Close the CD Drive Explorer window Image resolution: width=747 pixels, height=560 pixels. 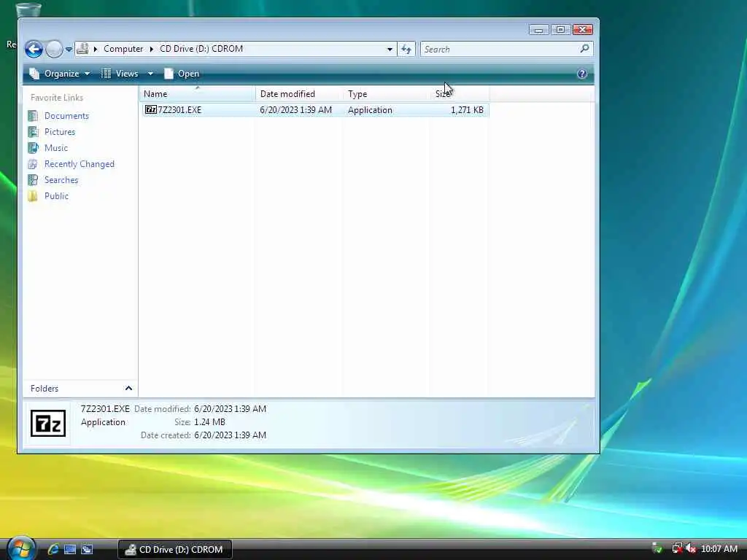[582, 30]
